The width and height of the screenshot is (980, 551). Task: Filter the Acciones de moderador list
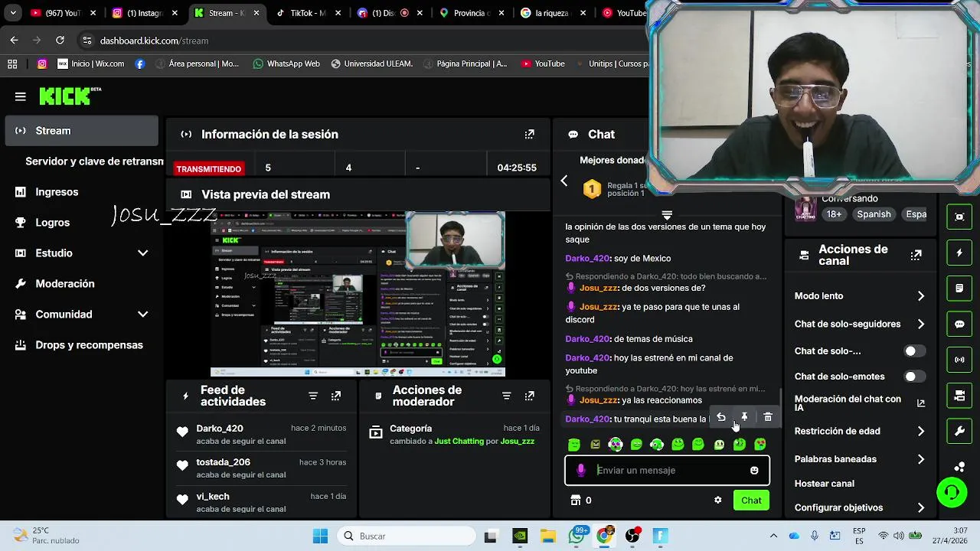506,396
